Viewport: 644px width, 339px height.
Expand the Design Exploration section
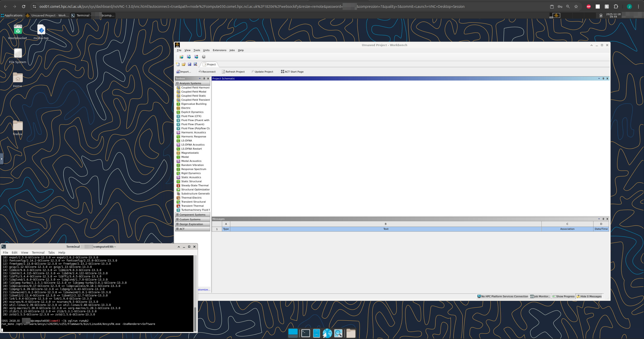tap(177, 224)
